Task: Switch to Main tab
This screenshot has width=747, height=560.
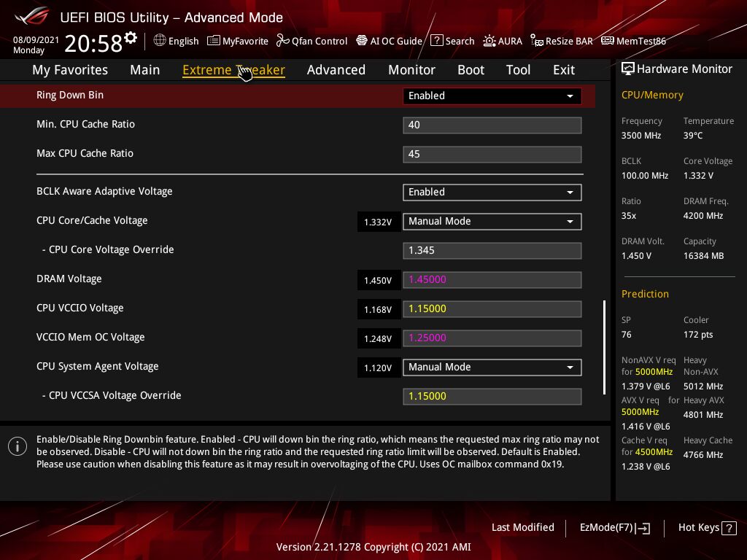Action: [x=145, y=69]
